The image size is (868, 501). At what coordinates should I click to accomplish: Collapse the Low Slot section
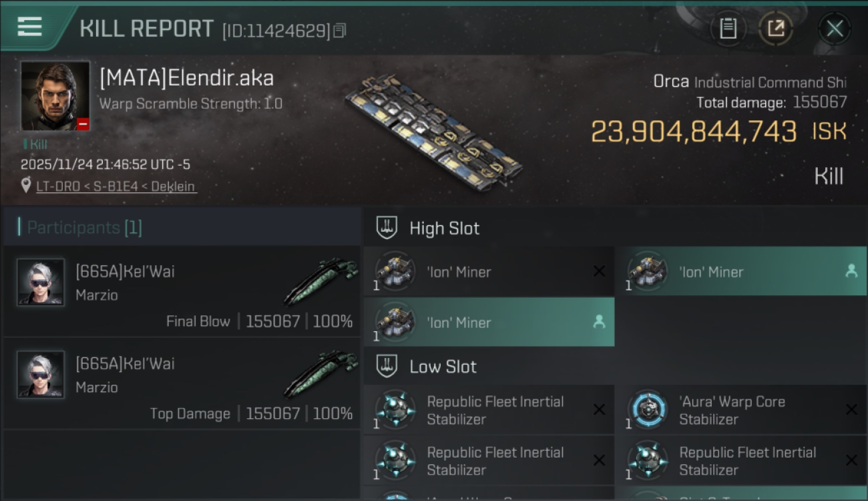pos(443,367)
